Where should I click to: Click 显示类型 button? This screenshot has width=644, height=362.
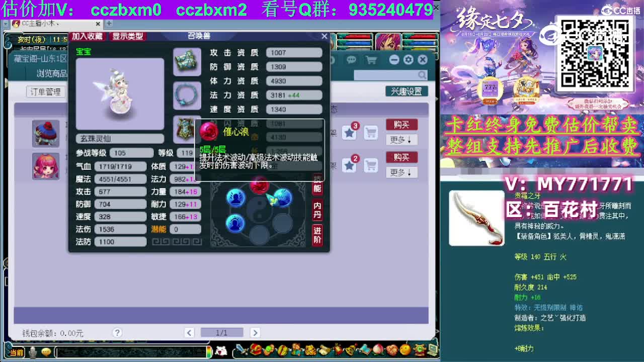pos(127,36)
